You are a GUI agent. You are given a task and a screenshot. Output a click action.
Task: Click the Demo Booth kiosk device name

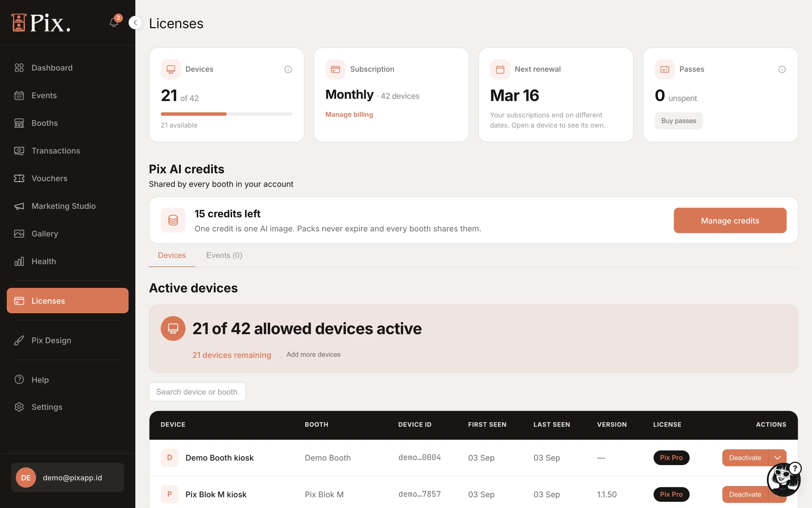pos(219,457)
